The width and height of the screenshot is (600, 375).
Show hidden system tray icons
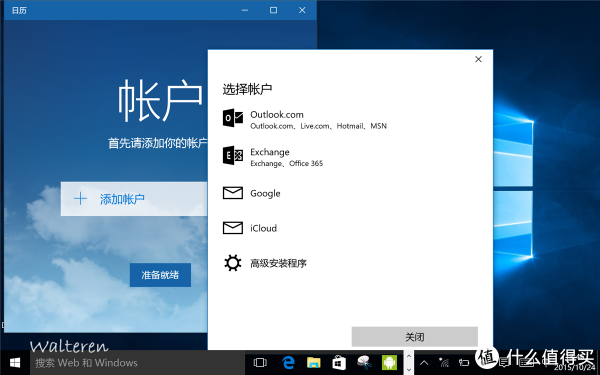(x=424, y=362)
